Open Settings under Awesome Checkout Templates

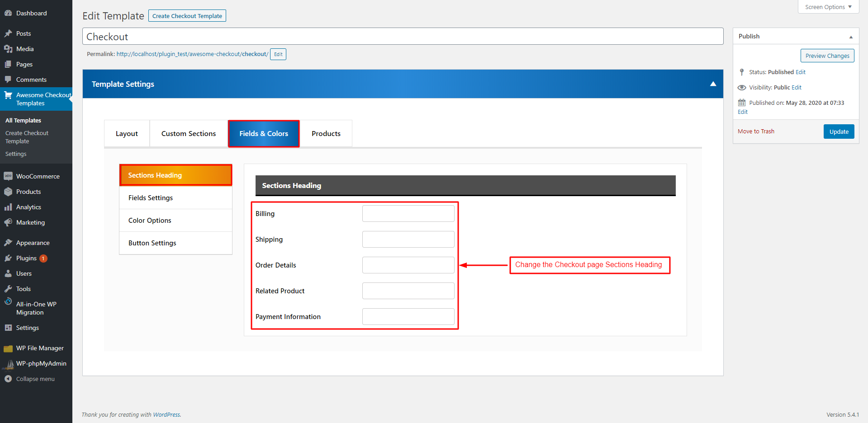(x=16, y=154)
